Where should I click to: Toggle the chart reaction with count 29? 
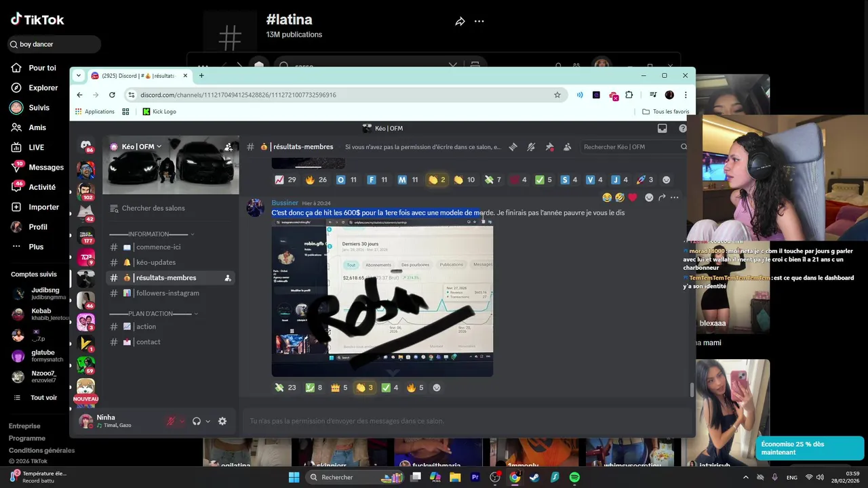(x=285, y=180)
